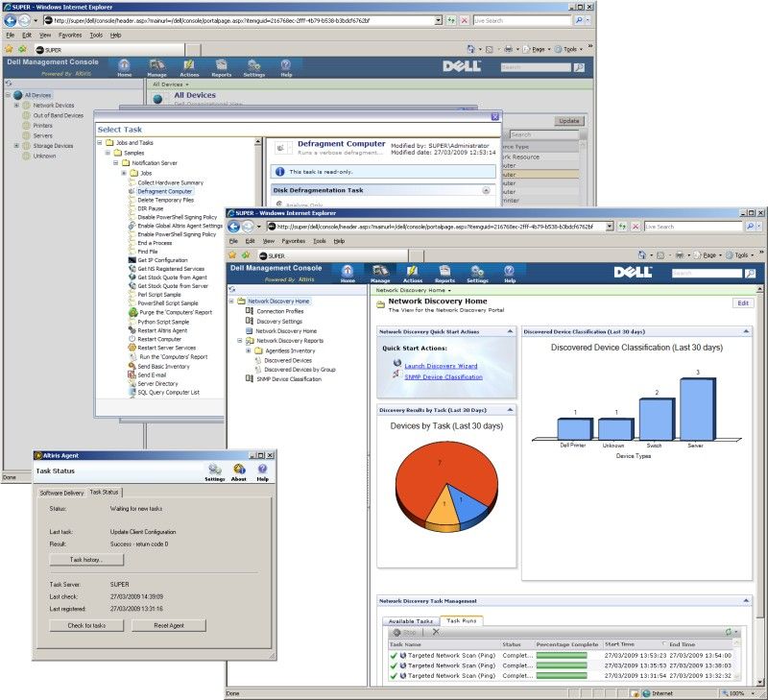The image size is (768, 700).
Task: Click search magnifier in back Dell console
Action: pyautogui.click(x=579, y=67)
